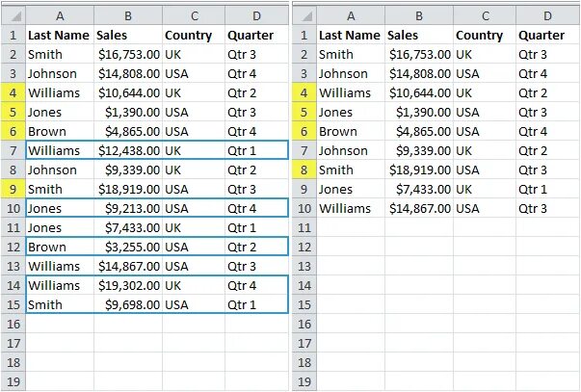Select column C header in left sheet
The height and width of the screenshot is (392, 581).
[x=194, y=15]
